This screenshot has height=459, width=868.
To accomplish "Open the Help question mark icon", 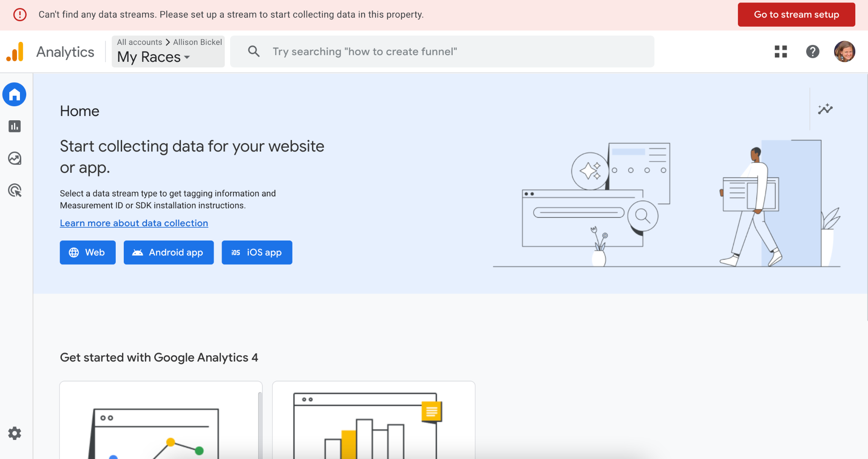I will (x=812, y=52).
